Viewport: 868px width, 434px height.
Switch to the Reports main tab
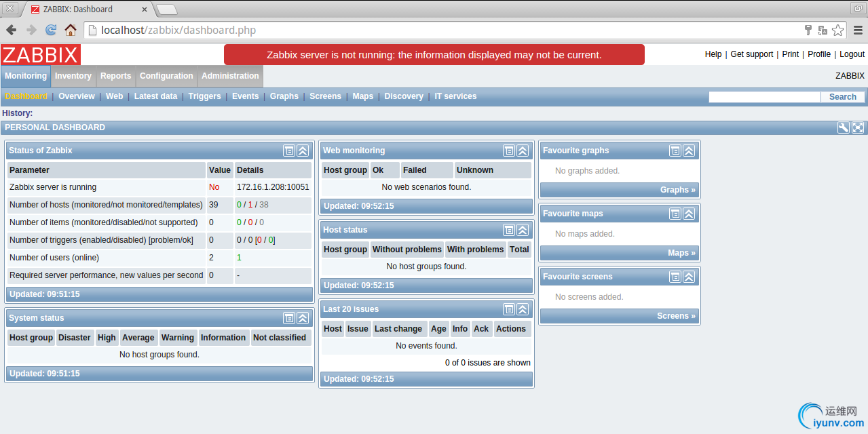[116, 76]
